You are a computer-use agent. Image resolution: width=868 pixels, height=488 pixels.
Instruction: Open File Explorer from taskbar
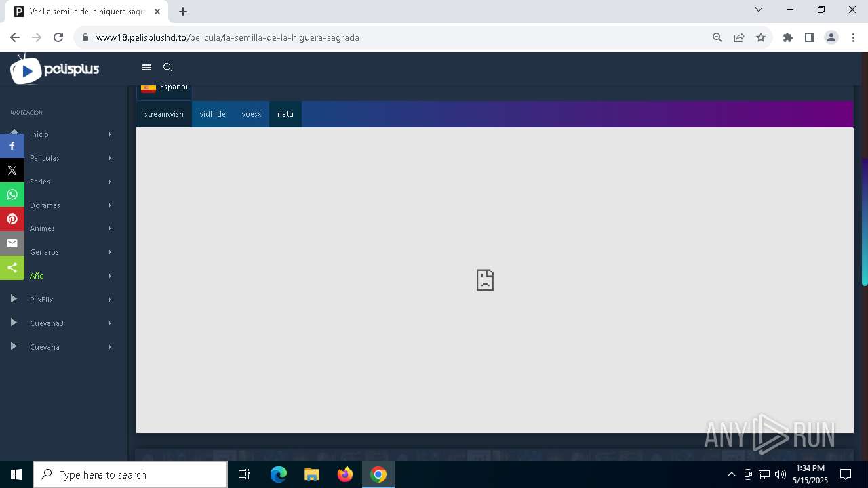point(311,474)
